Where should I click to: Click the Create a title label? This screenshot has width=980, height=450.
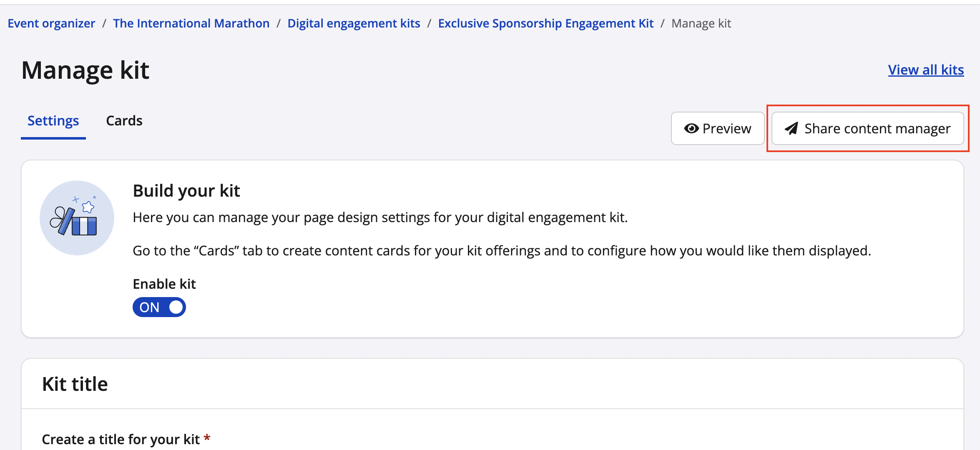tap(121, 439)
